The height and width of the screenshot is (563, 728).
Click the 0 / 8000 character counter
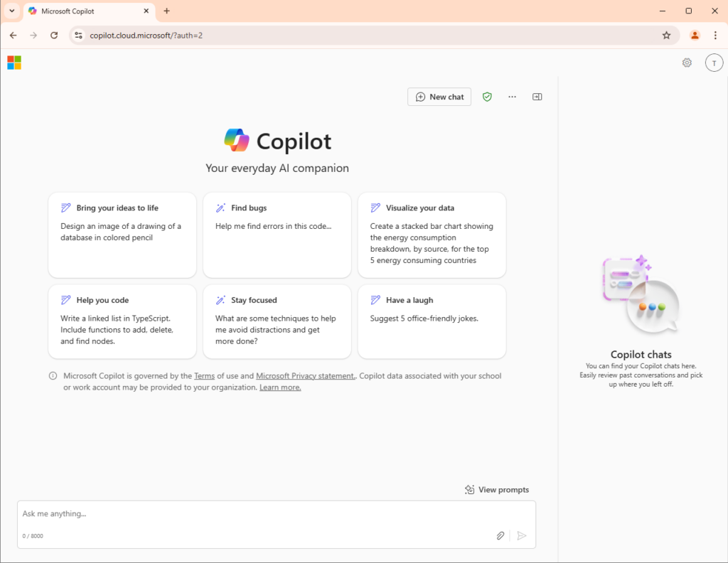(33, 536)
